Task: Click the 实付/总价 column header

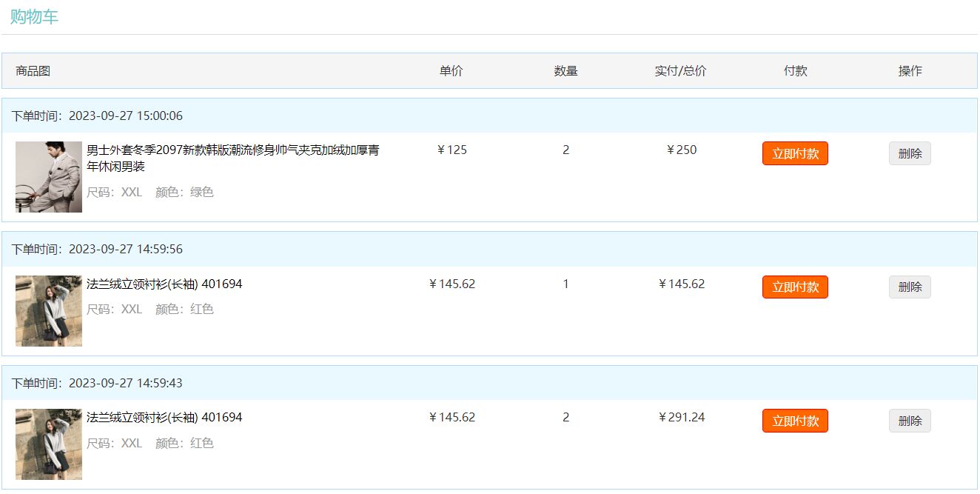Action: coord(680,71)
